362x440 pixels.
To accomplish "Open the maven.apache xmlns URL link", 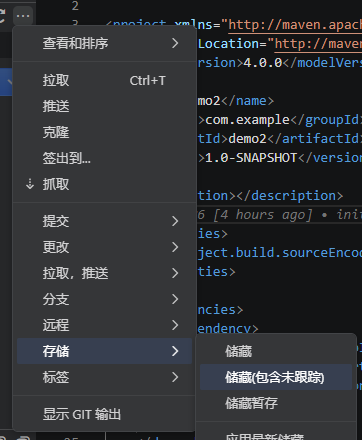I will (295, 25).
